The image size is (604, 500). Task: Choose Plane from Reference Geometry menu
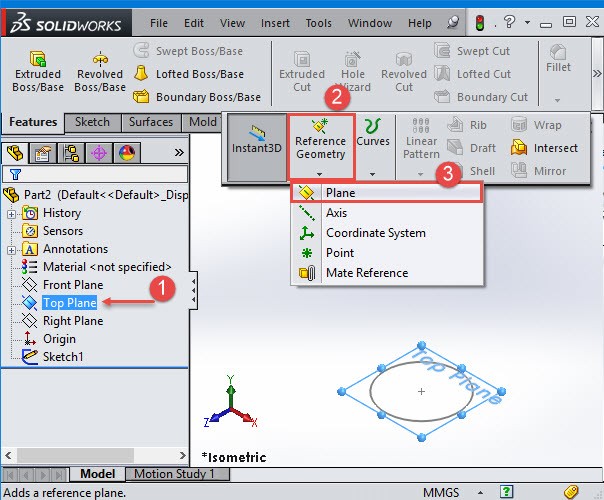point(386,193)
